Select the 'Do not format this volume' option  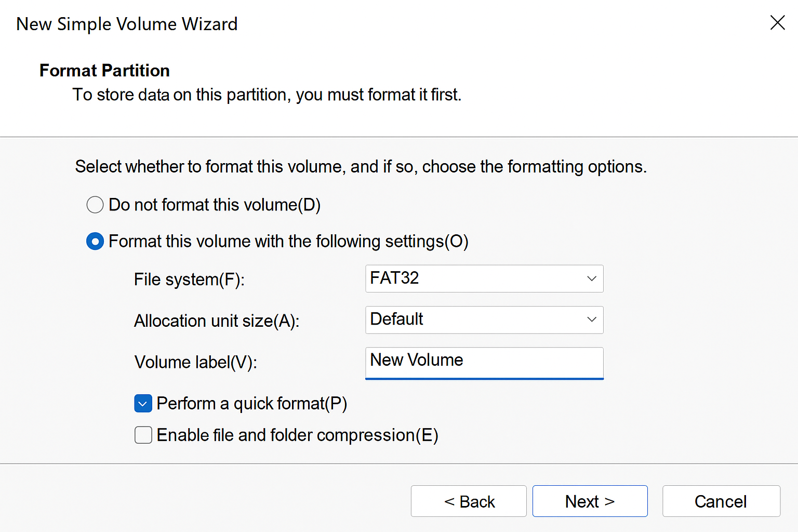click(x=95, y=205)
